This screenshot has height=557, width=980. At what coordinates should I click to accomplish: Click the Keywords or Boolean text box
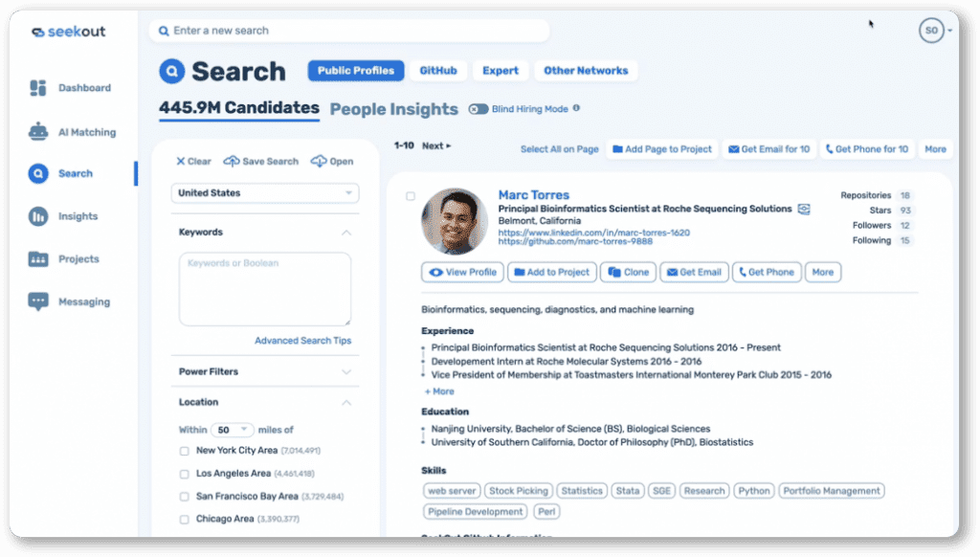click(x=265, y=288)
